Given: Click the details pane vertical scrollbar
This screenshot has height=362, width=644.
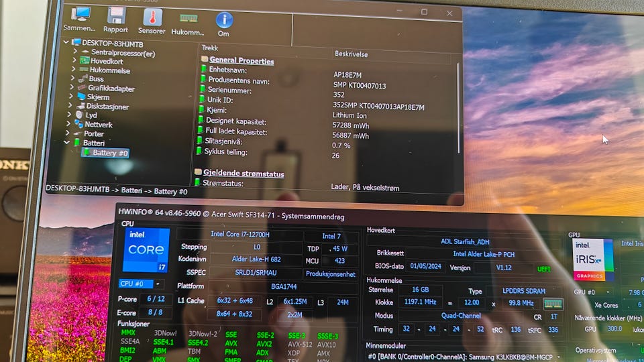Looking at the screenshot, I should [x=458, y=109].
